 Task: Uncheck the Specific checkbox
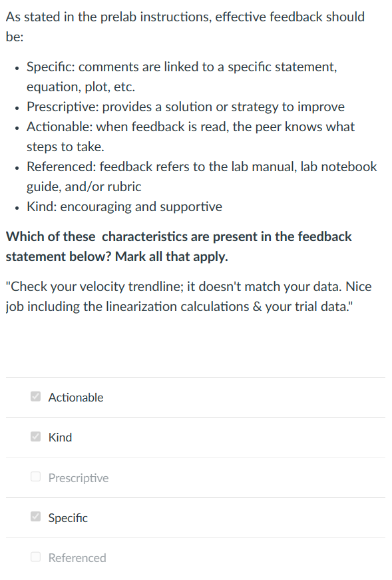point(35,517)
